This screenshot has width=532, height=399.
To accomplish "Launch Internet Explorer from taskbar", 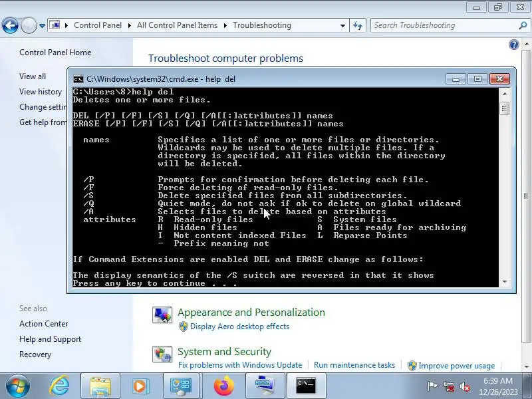I will tap(59, 386).
